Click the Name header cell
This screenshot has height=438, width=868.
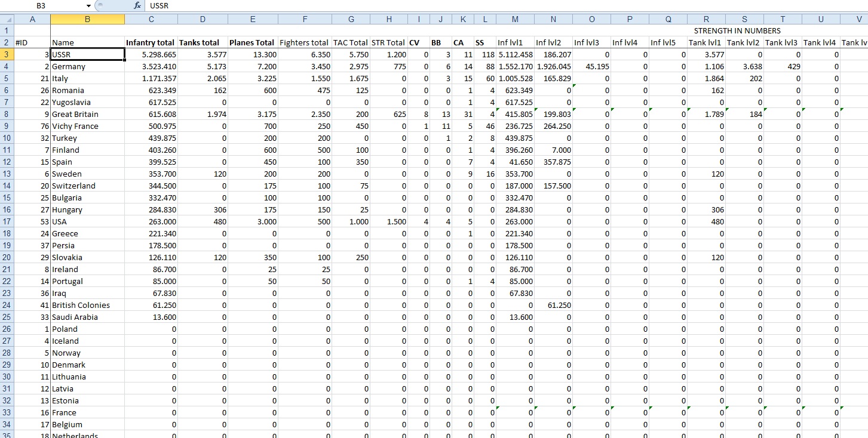point(88,42)
